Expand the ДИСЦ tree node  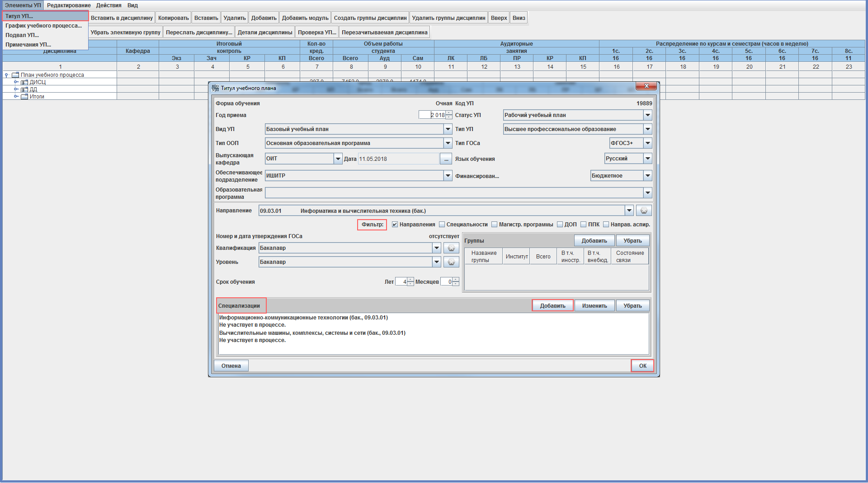(x=16, y=82)
